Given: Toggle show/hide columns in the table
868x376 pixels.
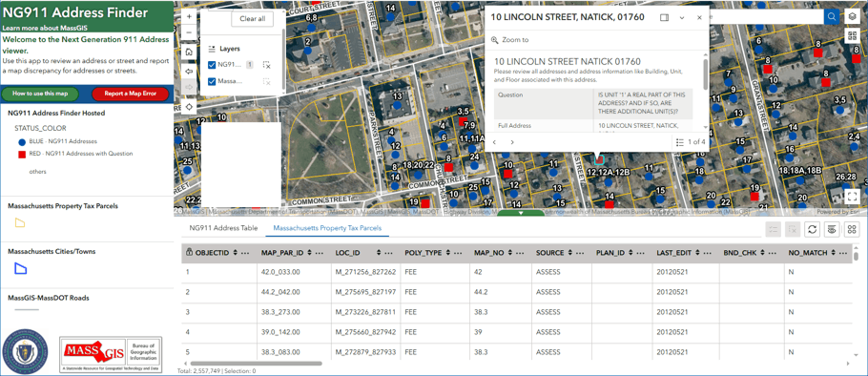Looking at the screenshot, I should [832, 229].
